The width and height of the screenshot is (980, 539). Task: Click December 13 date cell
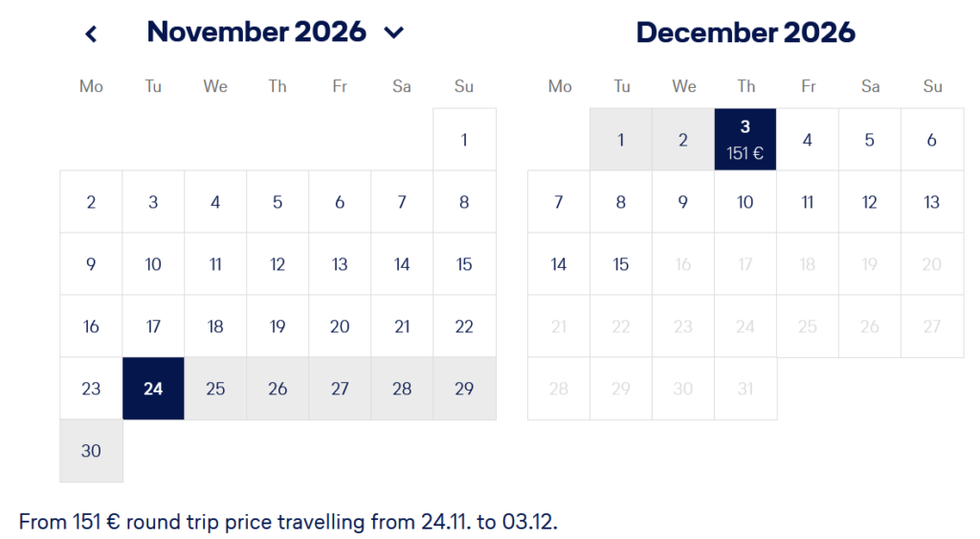pos(932,202)
